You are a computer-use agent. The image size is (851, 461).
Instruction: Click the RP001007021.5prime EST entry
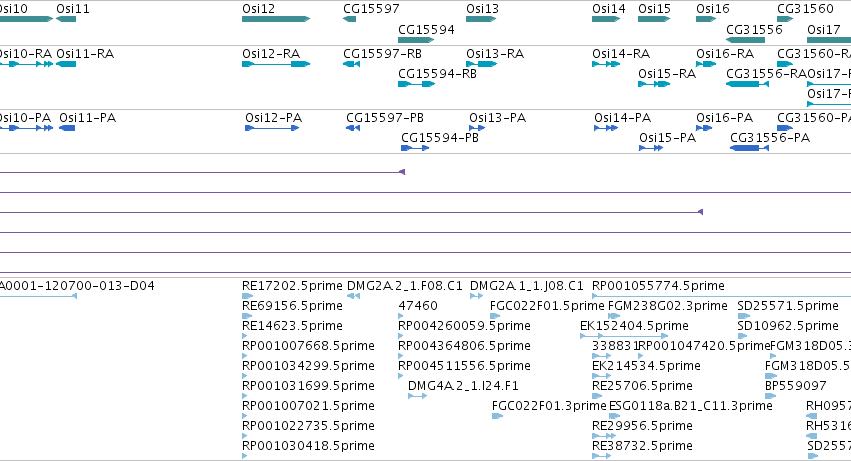pos(308,406)
